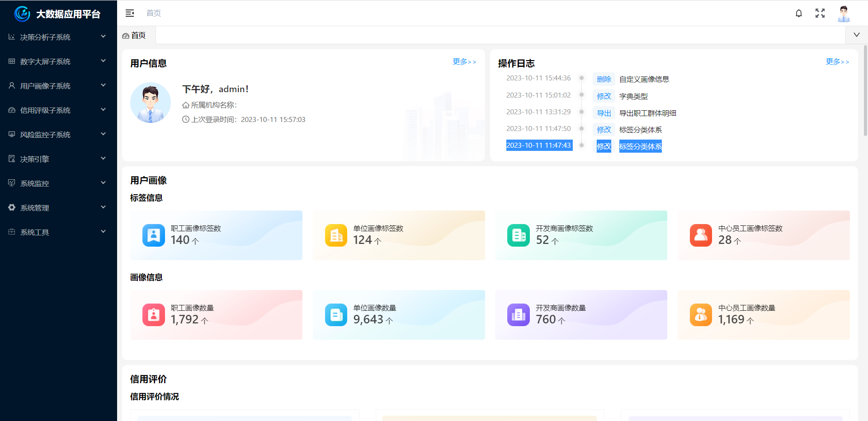Enter fullscreen mode icon
This screenshot has width=868, height=421.
tap(820, 13)
